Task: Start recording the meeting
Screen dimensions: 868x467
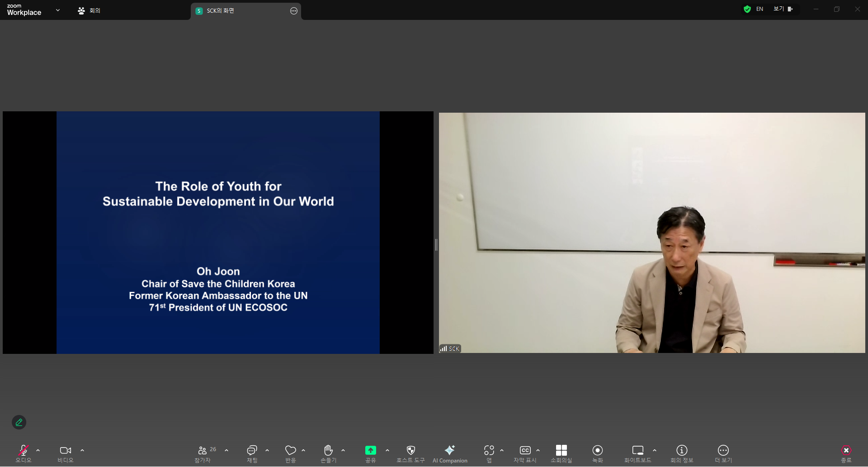Action: click(597, 453)
